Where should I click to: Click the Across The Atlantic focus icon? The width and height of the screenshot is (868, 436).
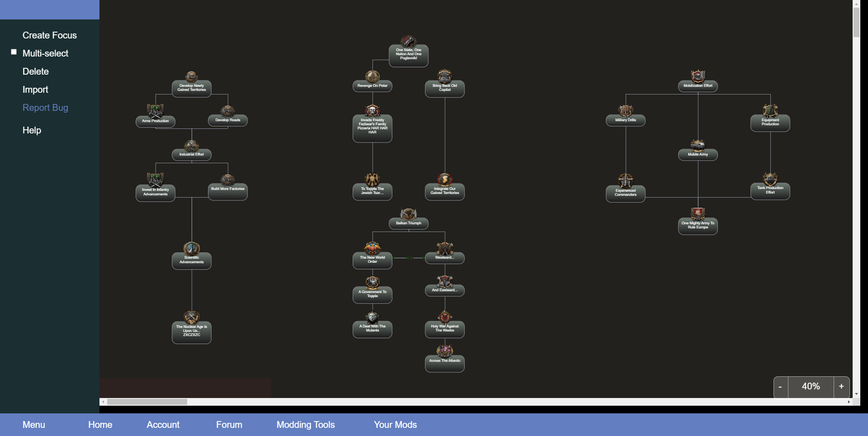click(x=444, y=351)
